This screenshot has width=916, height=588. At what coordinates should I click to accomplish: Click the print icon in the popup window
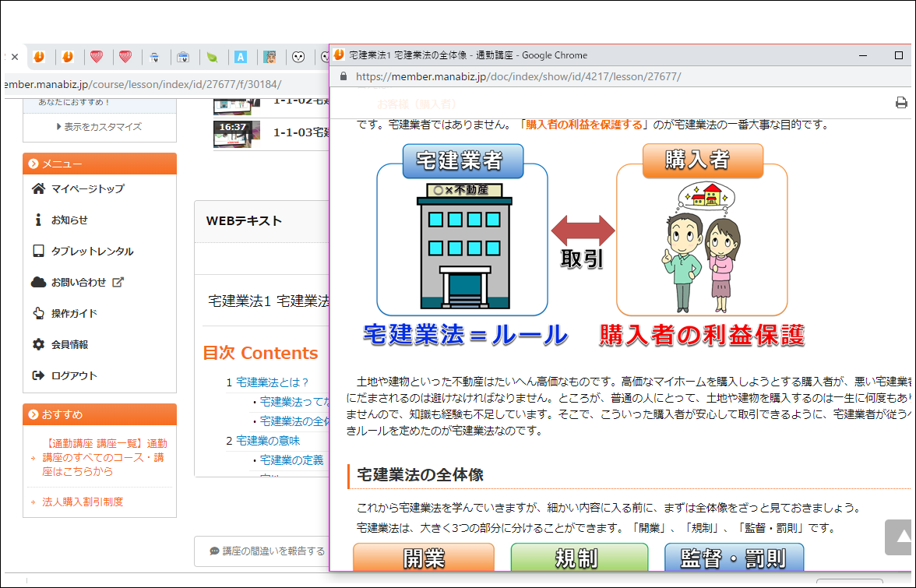pyautogui.click(x=901, y=103)
